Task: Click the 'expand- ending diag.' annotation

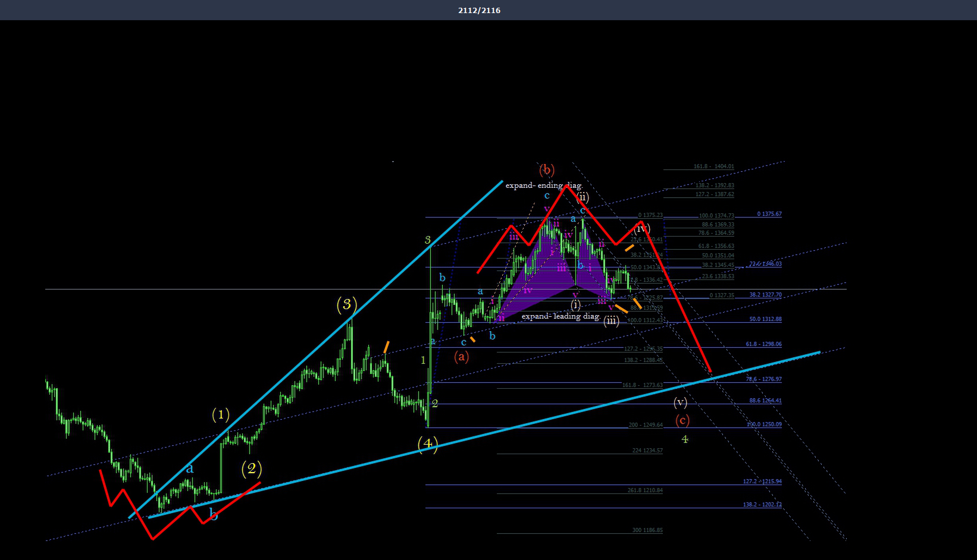Action: [544, 185]
